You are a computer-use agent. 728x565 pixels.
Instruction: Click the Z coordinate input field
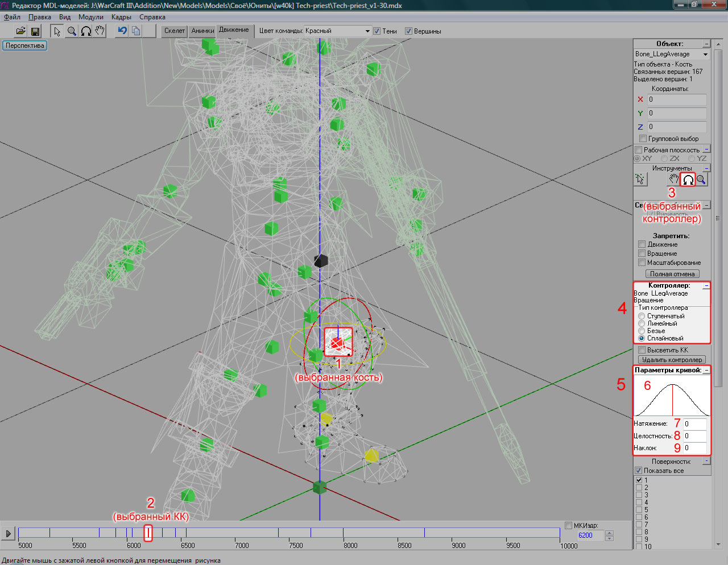[677, 127]
